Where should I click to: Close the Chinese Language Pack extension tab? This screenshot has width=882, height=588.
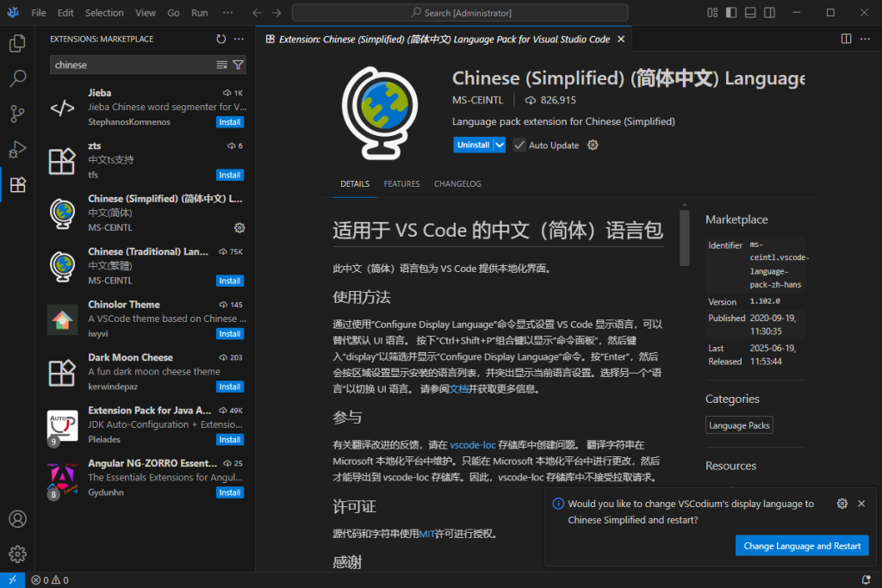[x=621, y=39]
